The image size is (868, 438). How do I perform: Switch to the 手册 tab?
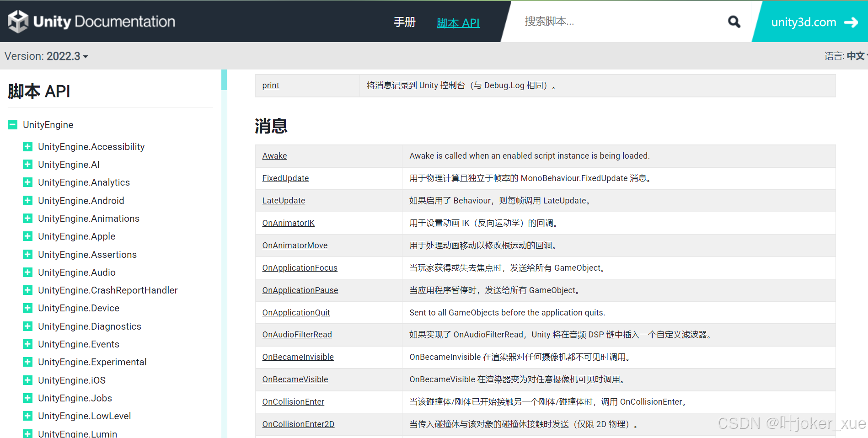pyautogui.click(x=404, y=21)
